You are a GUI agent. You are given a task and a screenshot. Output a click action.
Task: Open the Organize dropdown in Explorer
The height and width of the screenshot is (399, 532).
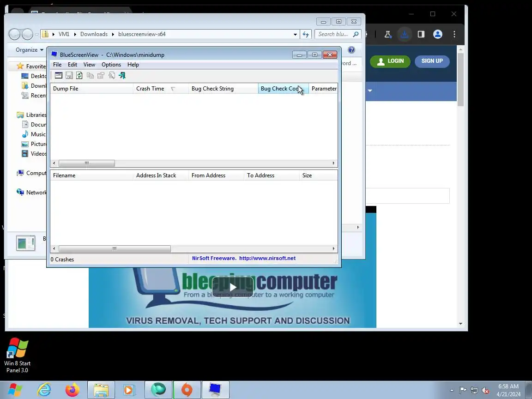pyautogui.click(x=30, y=50)
